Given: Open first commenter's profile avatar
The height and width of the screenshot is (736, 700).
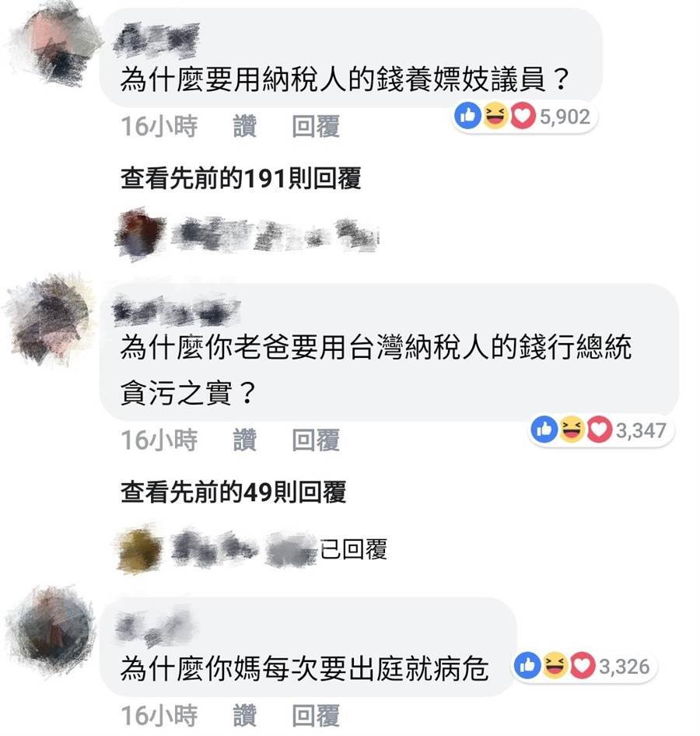Looking at the screenshot, I should tap(55, 46).
